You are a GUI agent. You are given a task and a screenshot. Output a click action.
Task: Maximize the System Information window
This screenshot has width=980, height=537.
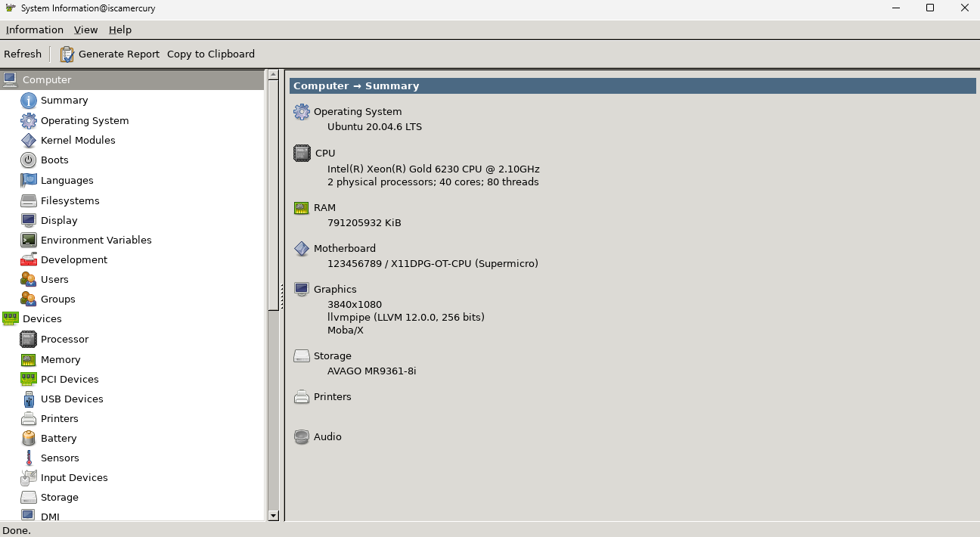click(930, 8)
